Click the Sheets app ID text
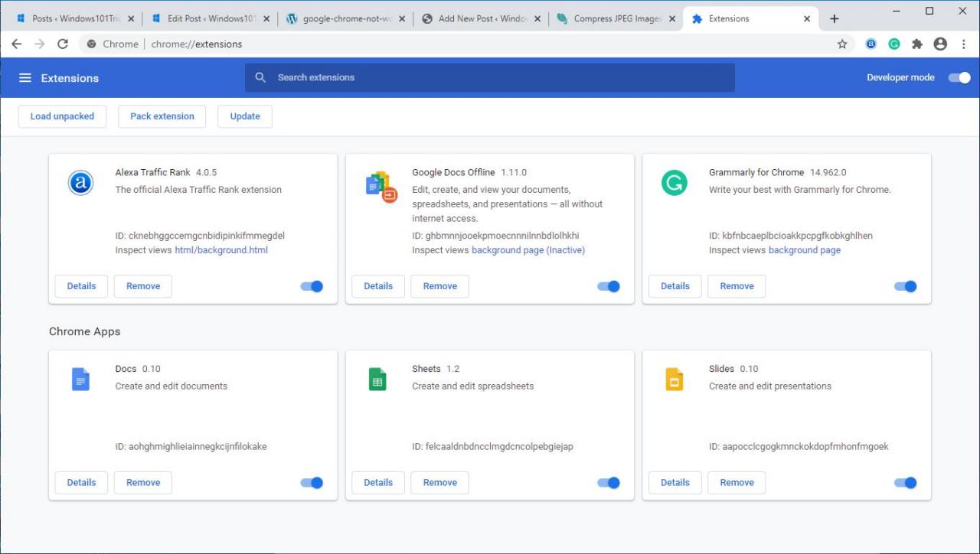The image size is (980, 554). (492, 447)
